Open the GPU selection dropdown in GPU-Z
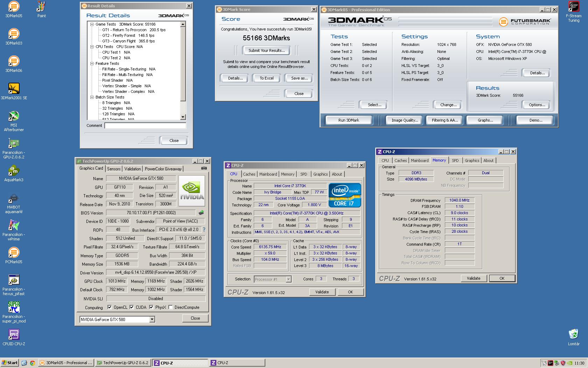This screenshot has width=588, height=368. pyautogui.click(x=152, y=319)
